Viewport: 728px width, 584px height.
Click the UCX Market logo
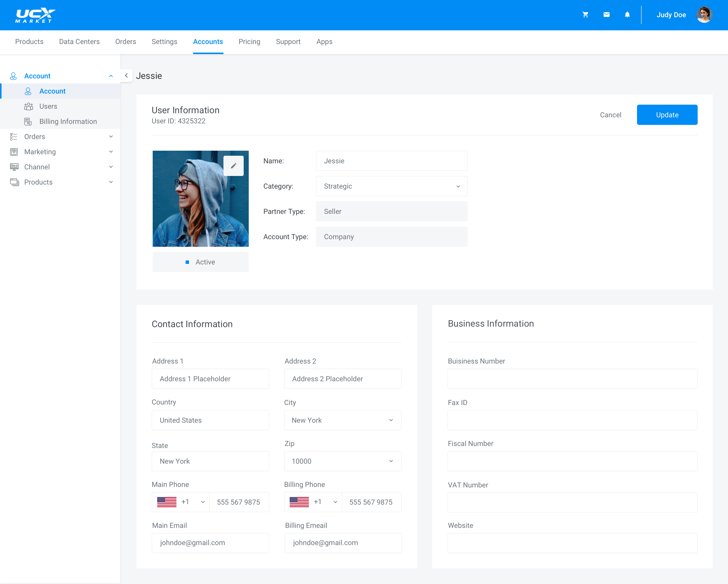coord(35,15)
